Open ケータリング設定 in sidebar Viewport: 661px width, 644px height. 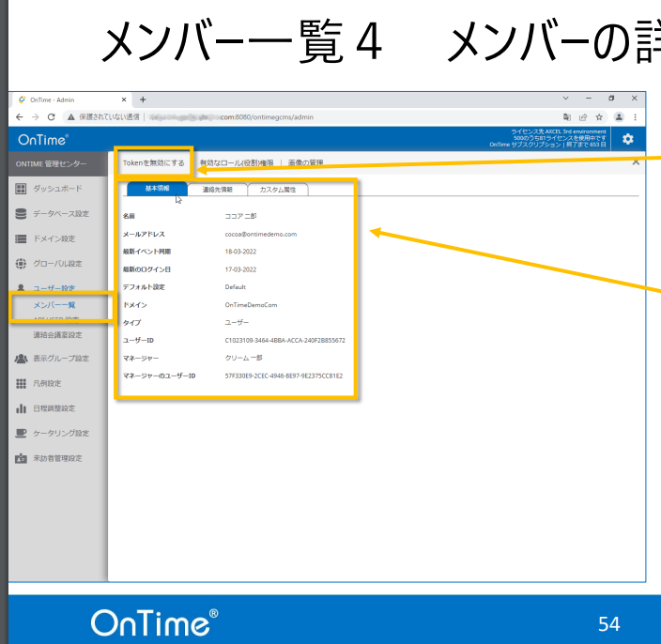[x=61, y=433]
